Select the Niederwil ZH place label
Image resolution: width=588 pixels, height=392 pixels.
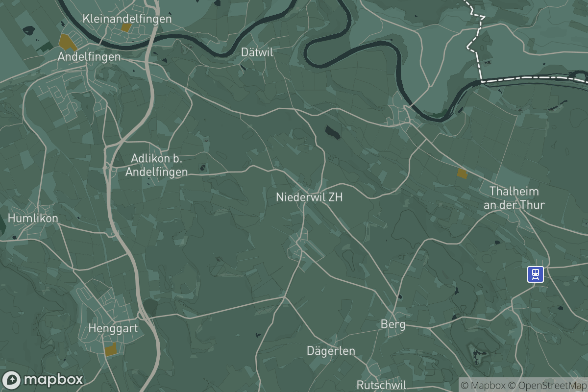(309, 197)
